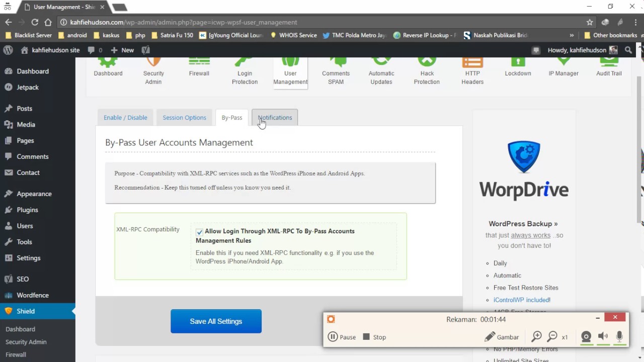Pause the screen recording
This screenshot has width=644, height=362.
tap(342, 337)
